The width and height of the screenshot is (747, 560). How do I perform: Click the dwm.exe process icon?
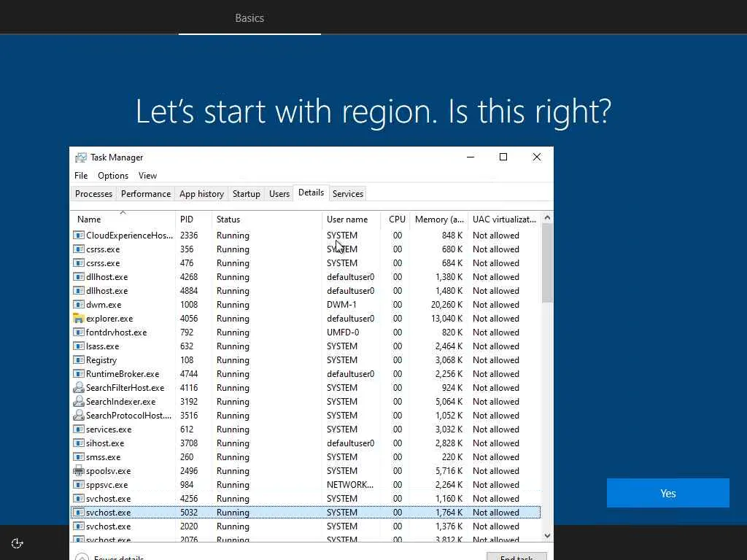[x=79, y=305]
